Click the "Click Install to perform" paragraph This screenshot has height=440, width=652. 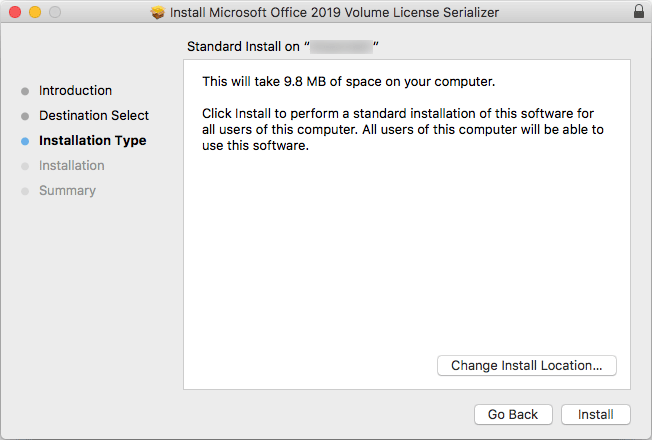(x=403, y=129)
